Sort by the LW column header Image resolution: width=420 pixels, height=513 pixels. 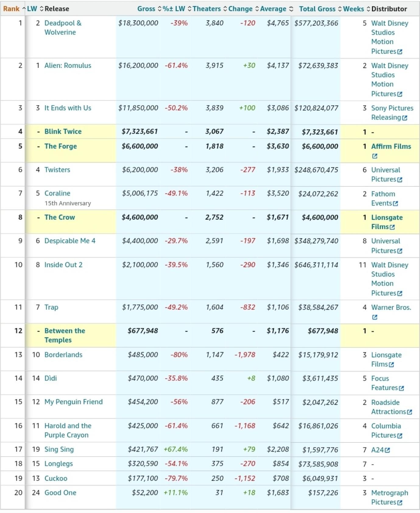pos(35,9)
